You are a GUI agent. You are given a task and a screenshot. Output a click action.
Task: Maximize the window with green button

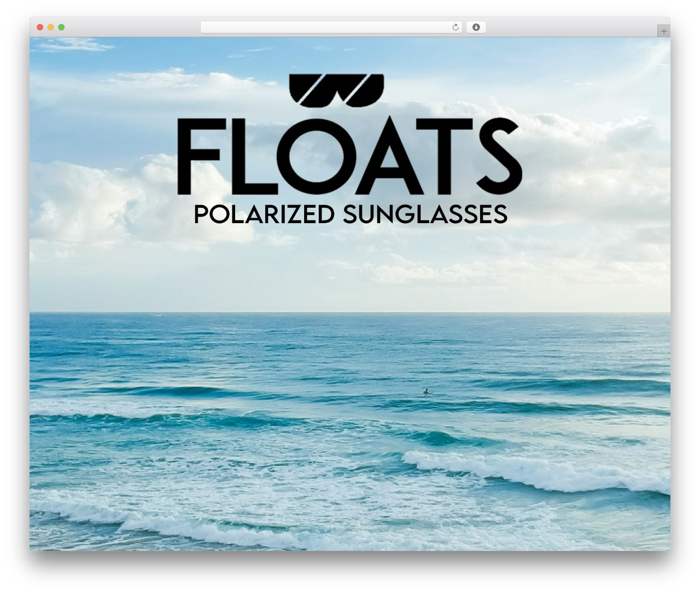point(61,27)
